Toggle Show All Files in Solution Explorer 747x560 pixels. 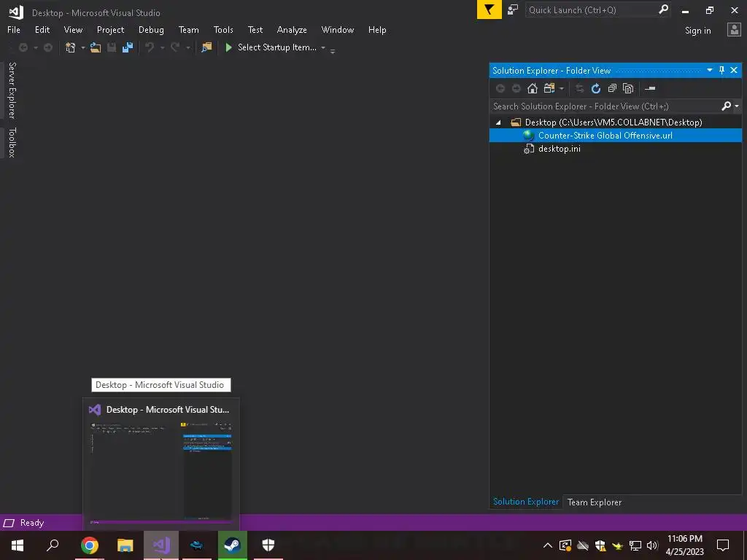[628, 88]
